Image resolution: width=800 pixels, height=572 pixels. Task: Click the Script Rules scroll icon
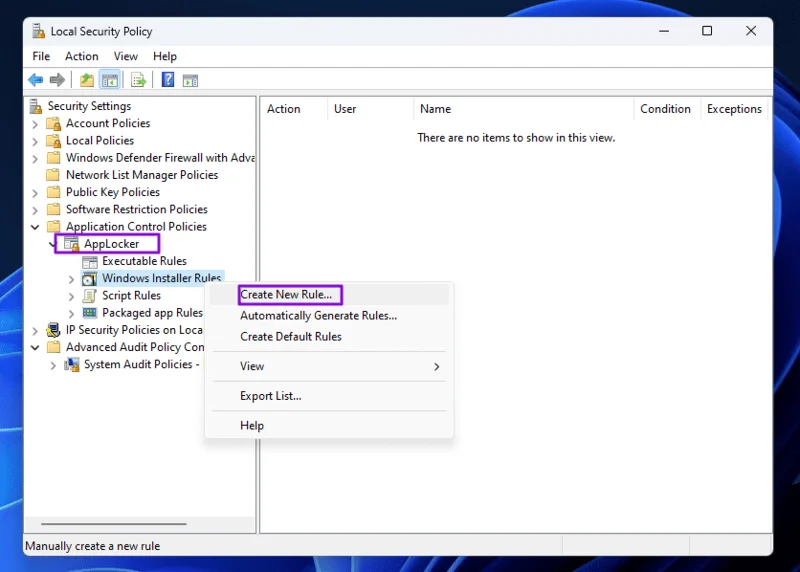tap(90, 296)
